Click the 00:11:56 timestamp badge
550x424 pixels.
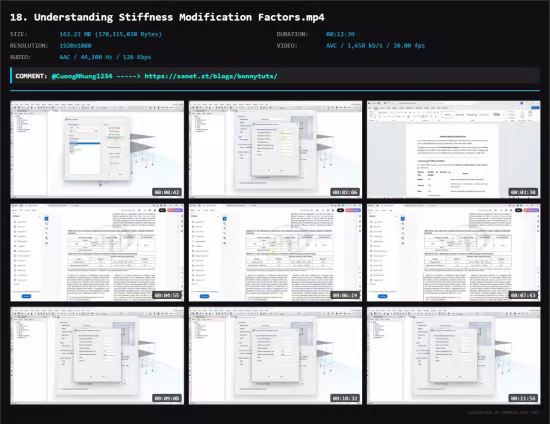click(x=523, y=398)
